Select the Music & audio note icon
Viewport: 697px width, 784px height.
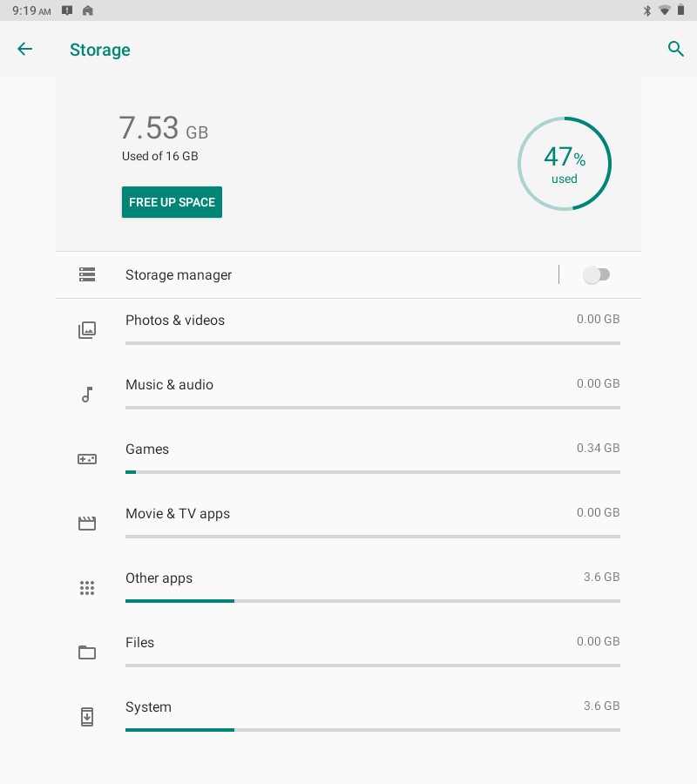[x=87, y=394]
